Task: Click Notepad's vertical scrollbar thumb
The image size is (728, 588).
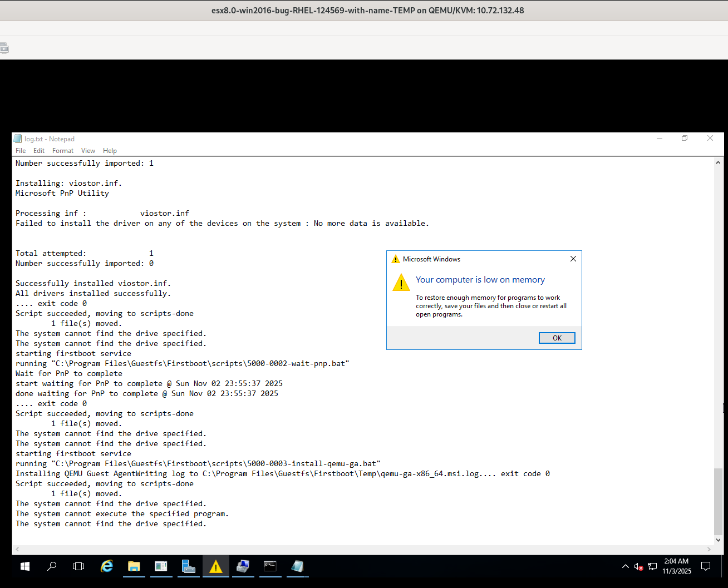Action: point(718,501)
